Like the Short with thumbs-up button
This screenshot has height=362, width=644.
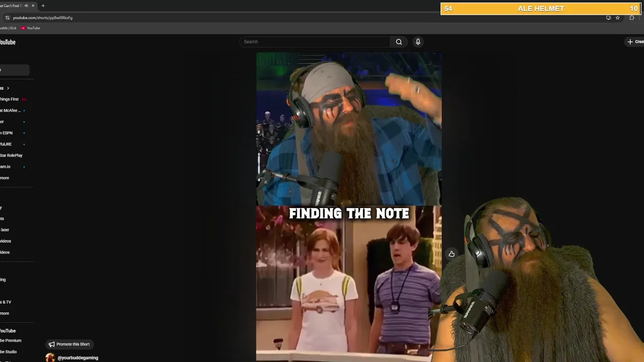(x=451, y=254)
